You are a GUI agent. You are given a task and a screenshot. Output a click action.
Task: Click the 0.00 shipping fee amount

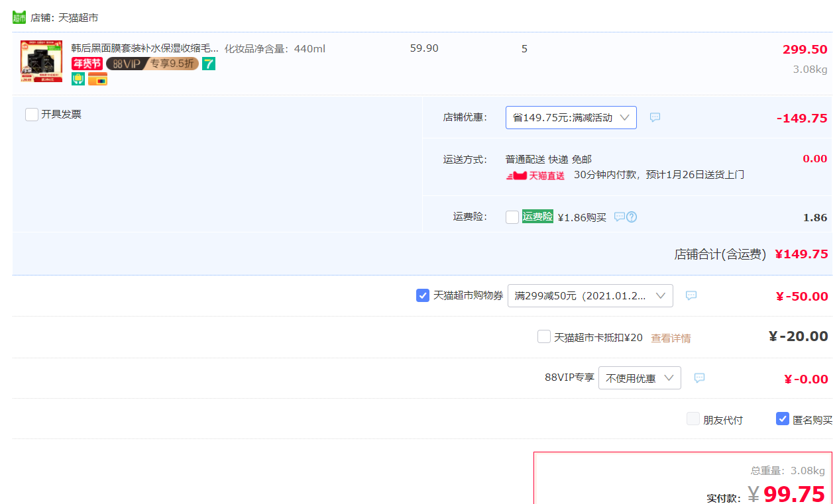point(815,159)
